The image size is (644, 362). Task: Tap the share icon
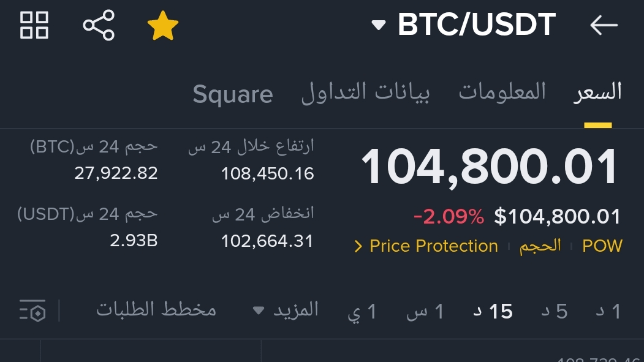click(99, 26)
